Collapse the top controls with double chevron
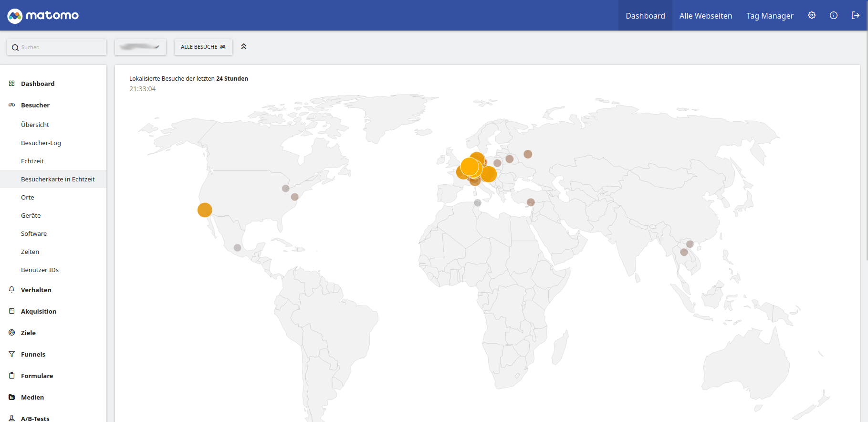The height and width of the screenshot is (422, 868). click(x=244, y=47)
